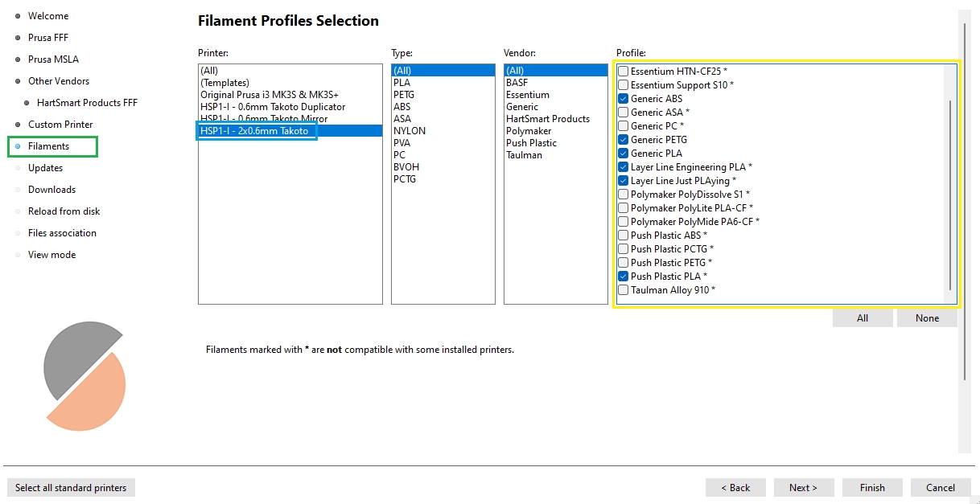Viewport: 980px width, 504px height.
Task: Go to the Prusa MSLA page
Action: tap(53, 59)
